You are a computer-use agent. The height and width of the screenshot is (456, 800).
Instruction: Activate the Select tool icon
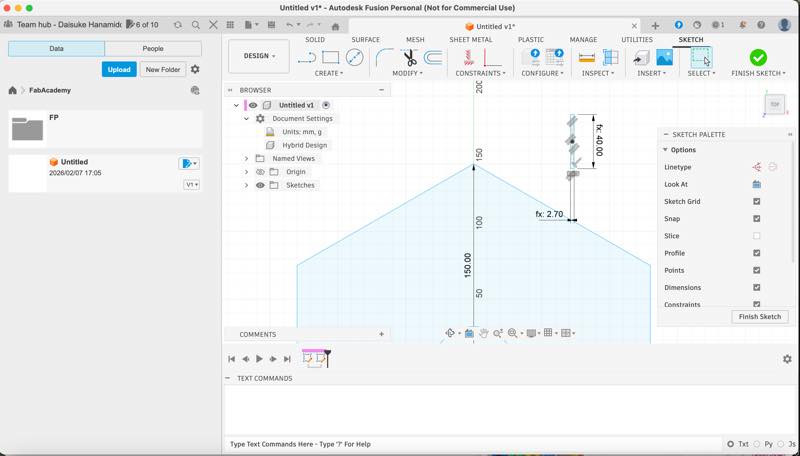(701, 58)
